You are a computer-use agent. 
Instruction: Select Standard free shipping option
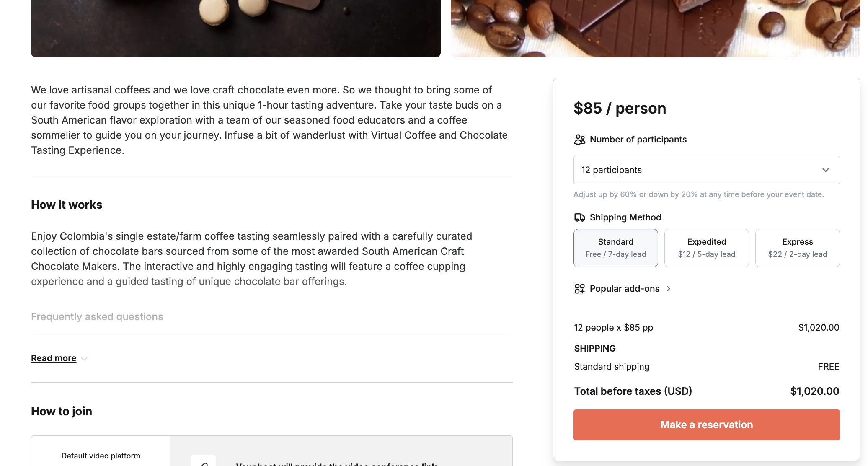[x=615, y=248]
